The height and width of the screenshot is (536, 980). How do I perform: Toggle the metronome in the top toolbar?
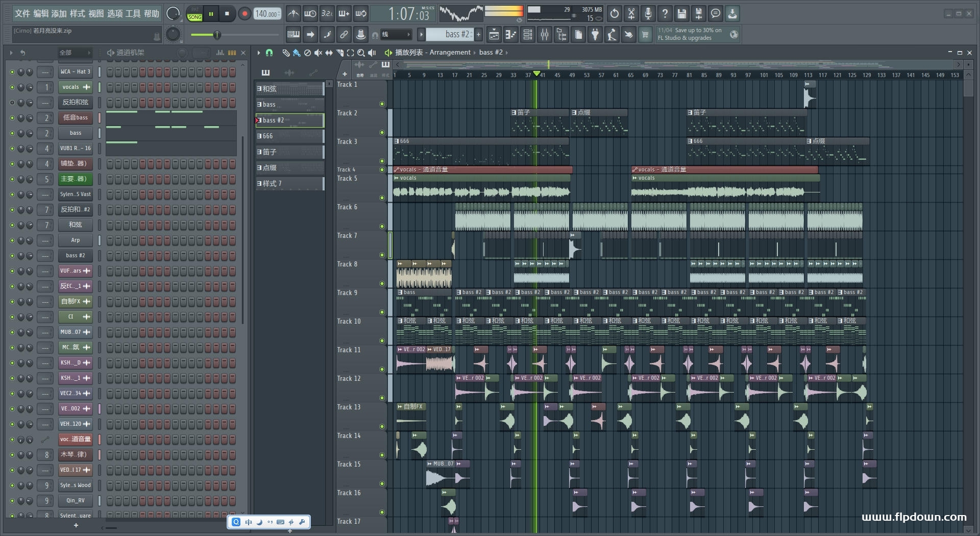293,14
